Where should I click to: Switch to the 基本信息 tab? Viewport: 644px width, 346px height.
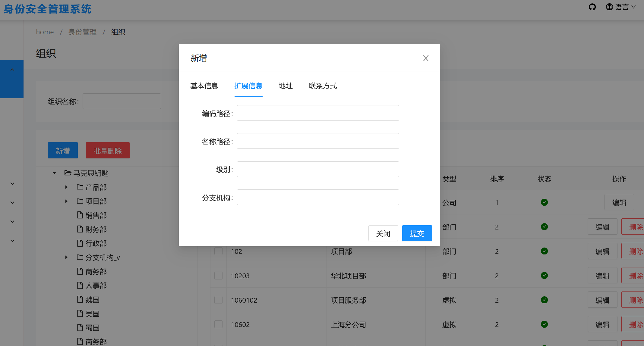pos(204,86)
